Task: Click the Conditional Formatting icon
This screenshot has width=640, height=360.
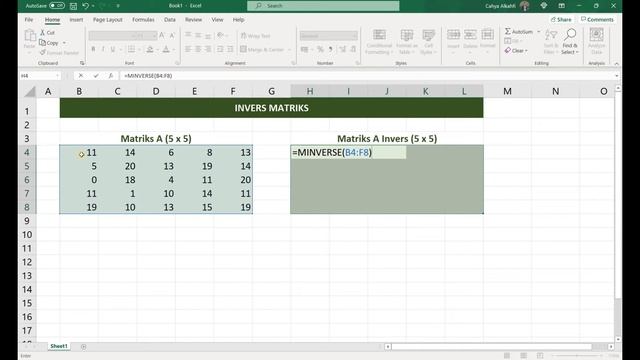Action: coord(379,35)
